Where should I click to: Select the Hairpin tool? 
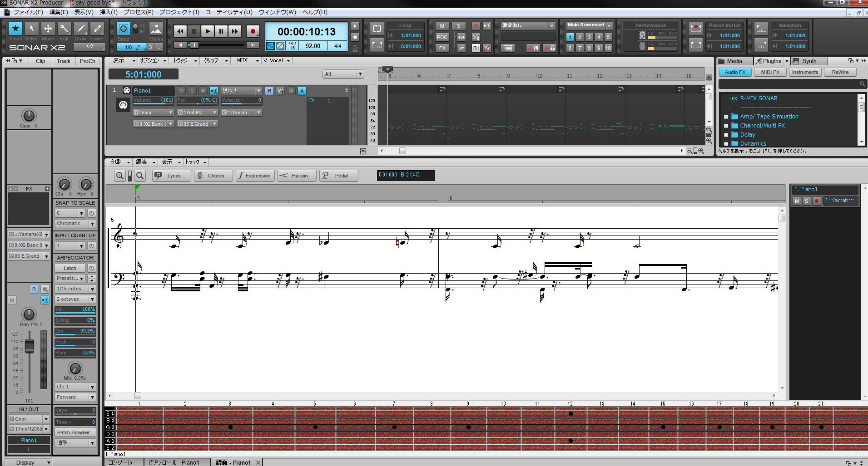pyautogui.click(x=297, y=176)
